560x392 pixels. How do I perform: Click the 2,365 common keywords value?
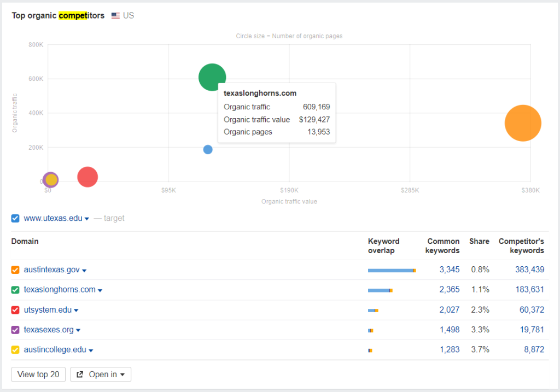pos(450,290)
